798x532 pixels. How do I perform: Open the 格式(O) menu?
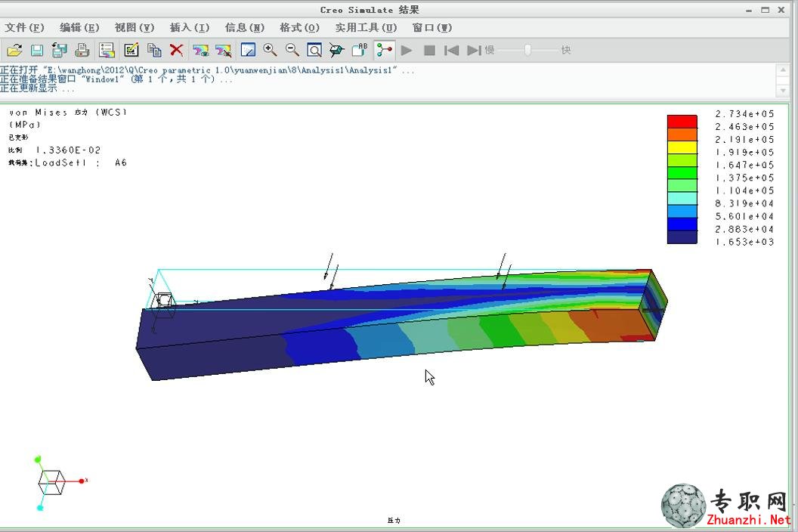300,27
